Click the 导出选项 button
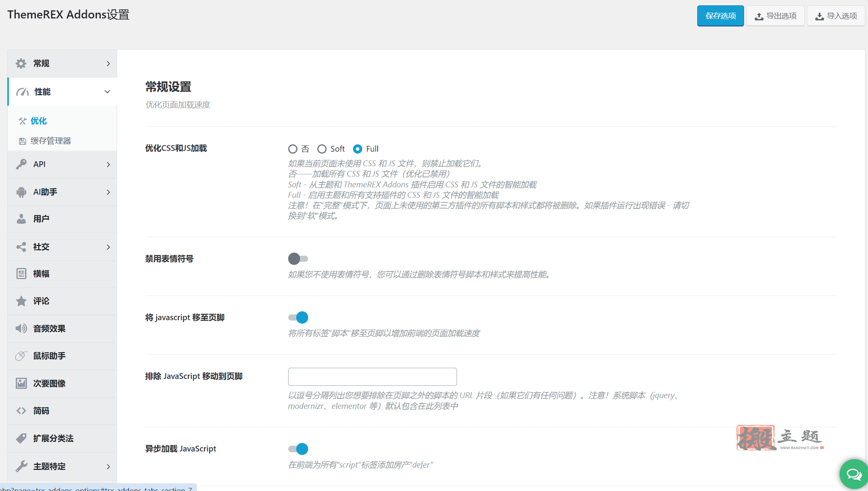 [x=775, y=16]
